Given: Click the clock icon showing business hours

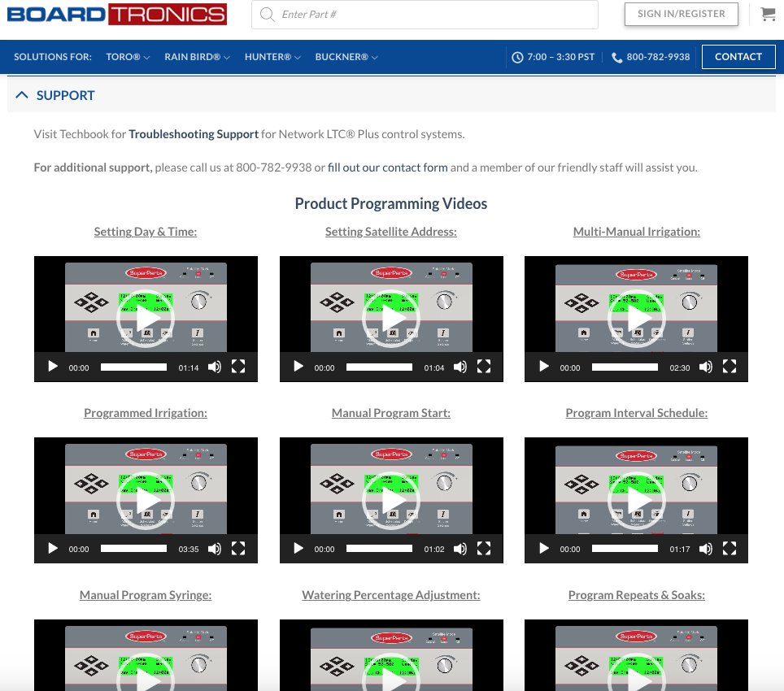Looking at the screenshot, I should coord(518,57).
